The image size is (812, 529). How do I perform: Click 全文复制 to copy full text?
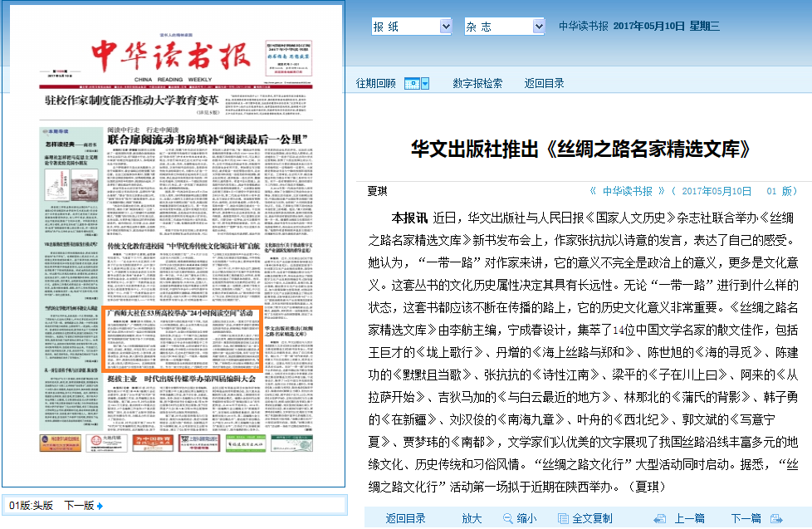click(x=592, y=518)
